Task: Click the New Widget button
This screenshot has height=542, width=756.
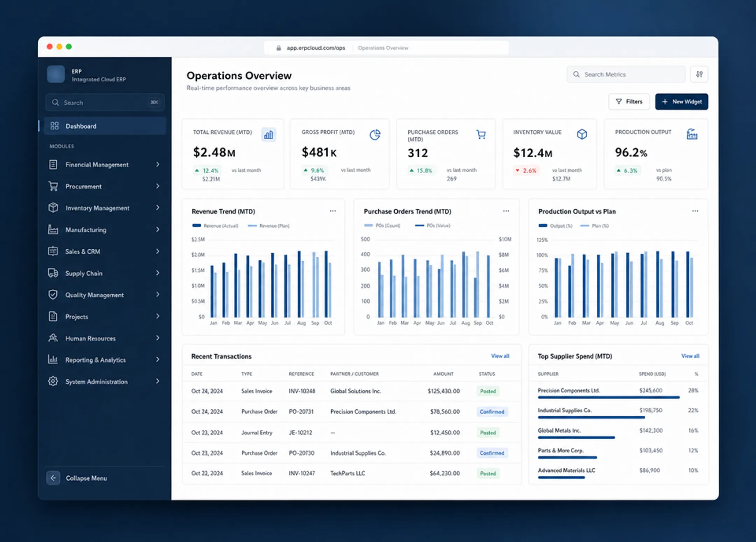Action: (x=681, y=102)
